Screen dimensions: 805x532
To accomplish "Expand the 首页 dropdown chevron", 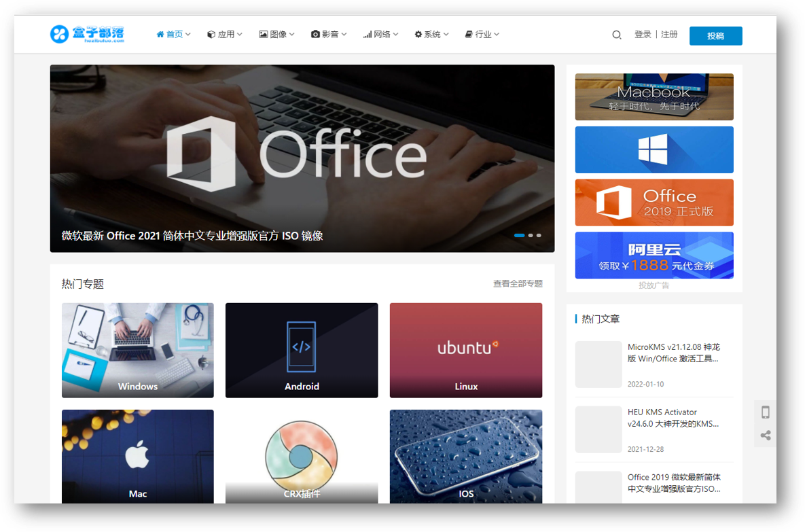I will (188, 35).
